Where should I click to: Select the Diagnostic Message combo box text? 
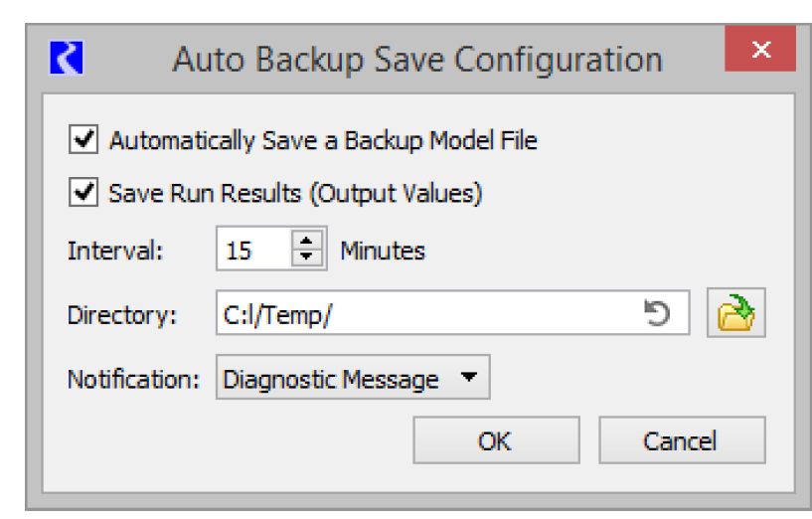click(x=331, y=379)
